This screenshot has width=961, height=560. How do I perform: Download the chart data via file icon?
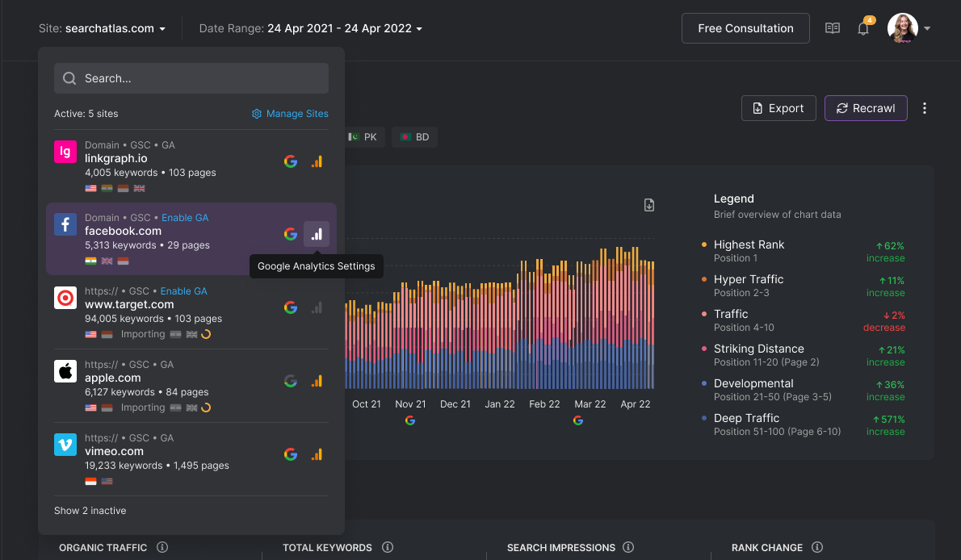649,205
